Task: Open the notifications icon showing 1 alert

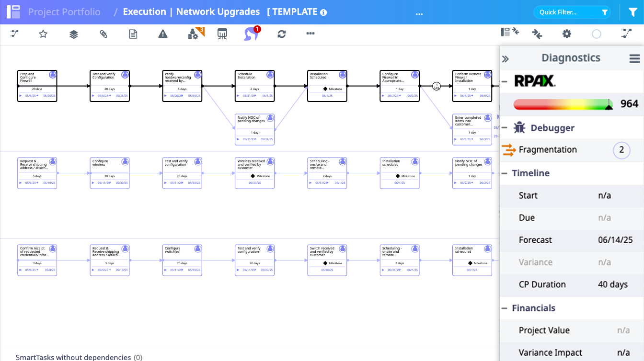Action: (250, 34)
